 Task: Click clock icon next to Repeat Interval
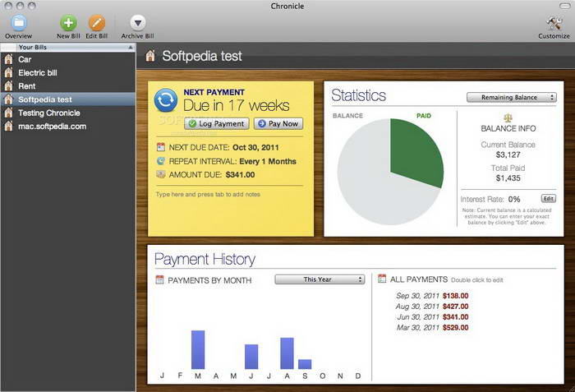pos(161,161)
